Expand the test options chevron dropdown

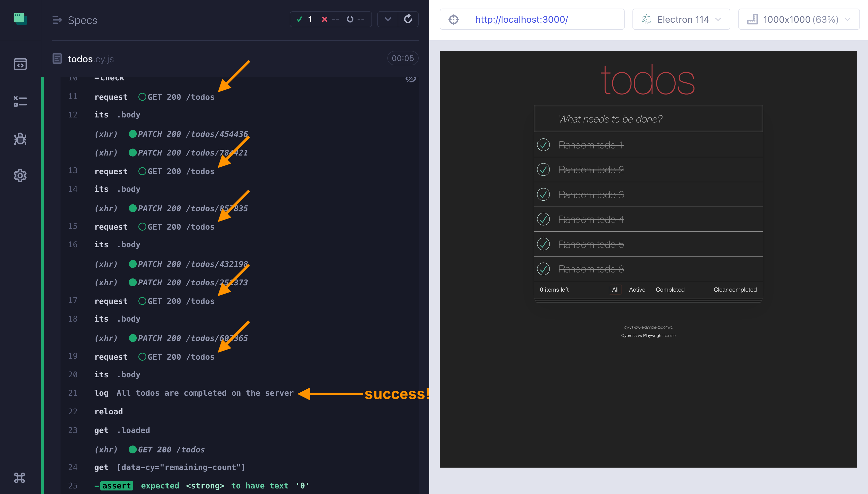(x=388, y=19)
